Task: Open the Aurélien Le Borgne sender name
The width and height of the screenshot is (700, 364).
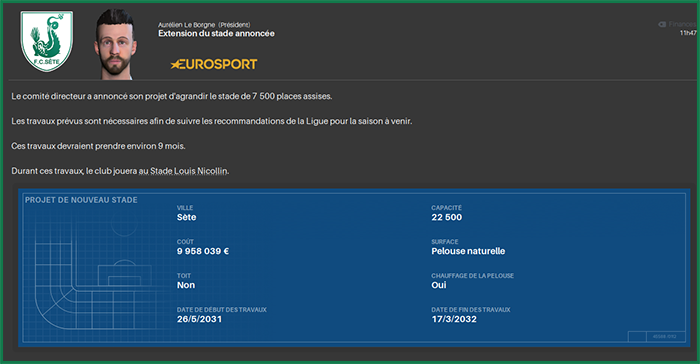Action: tap(187, 25)
